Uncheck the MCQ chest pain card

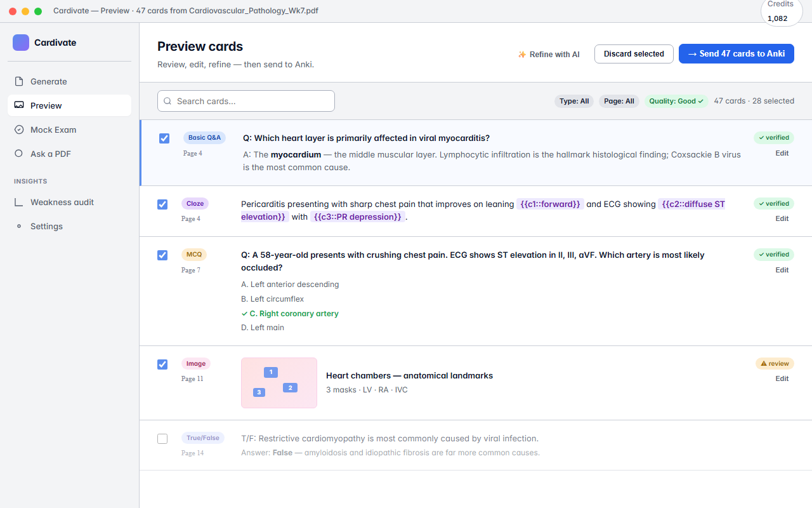[x=162, y=255]
